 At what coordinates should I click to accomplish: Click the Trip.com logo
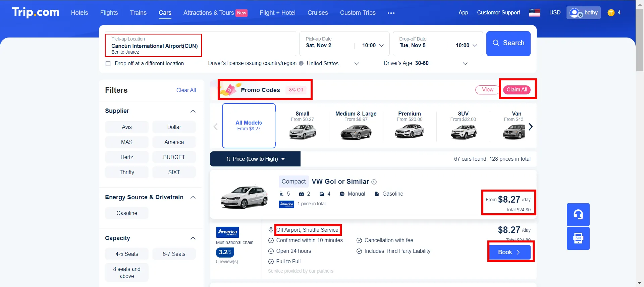(x=36, y=12)
